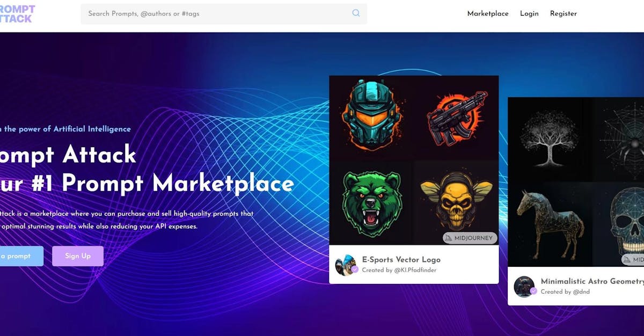Click the MIDJOURNEY badge on E-Sports card

pyautogui.click(x=470, y=238)
